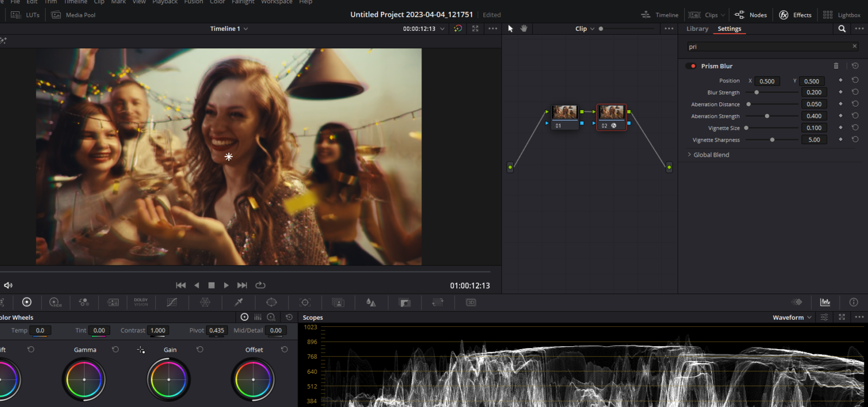
Task: Toggle the Prism Blur effect on/off switch
Action: [691, 66]
